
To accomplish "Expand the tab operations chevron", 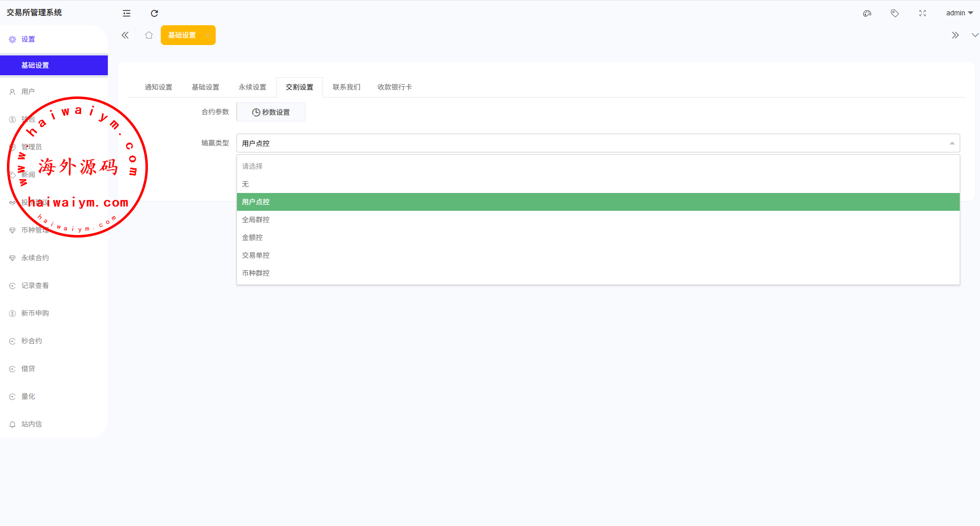I will tap(975, 35).
